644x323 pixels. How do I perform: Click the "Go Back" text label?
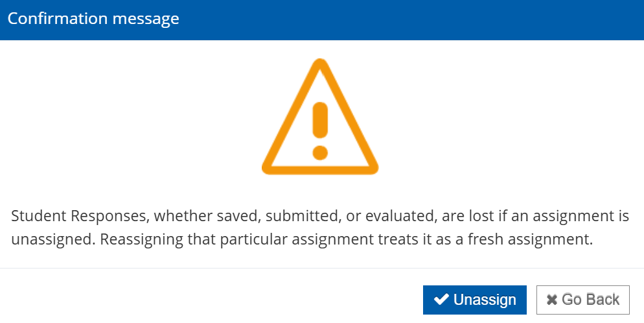(x=590, y=300)
